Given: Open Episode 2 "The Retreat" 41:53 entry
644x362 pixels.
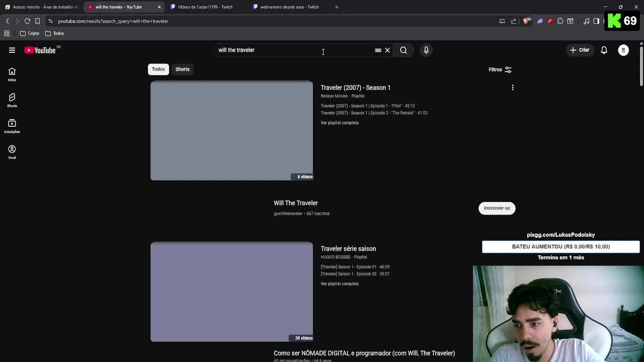Looking at the screenshot, I should click(374, 113).
